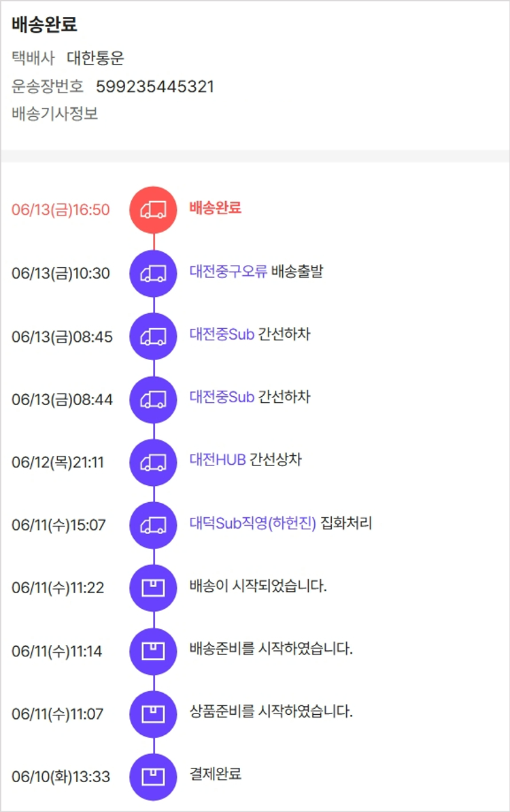This screenshot has height=812, width=510.
Task: Click truck icon for 06/13(금)08:45 entry
Action: [x=153, y=336]
